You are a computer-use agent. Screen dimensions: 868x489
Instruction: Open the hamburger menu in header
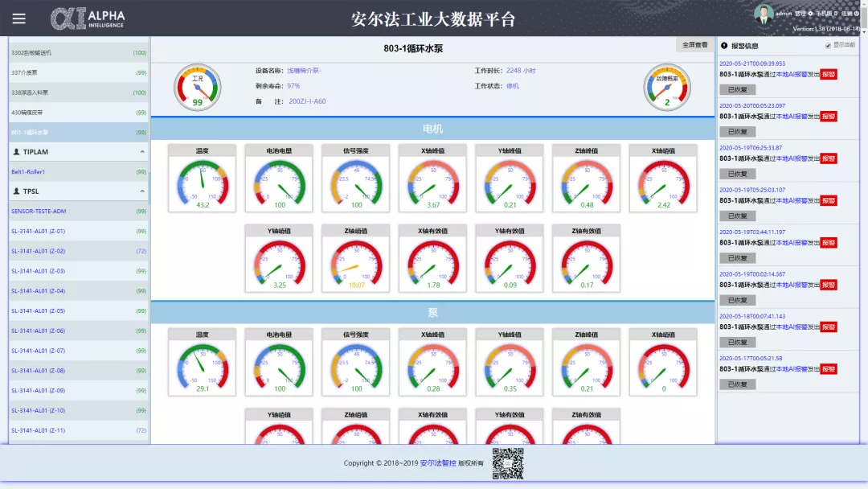(19, 18)
